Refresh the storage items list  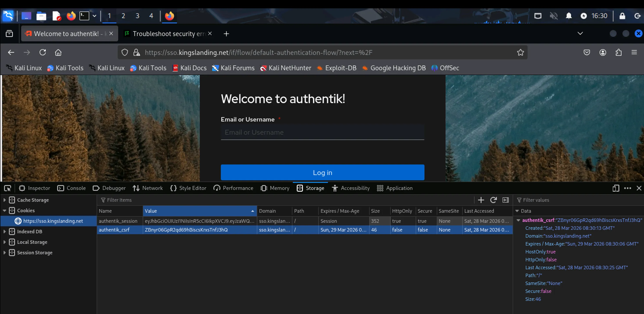coord(493,200)
